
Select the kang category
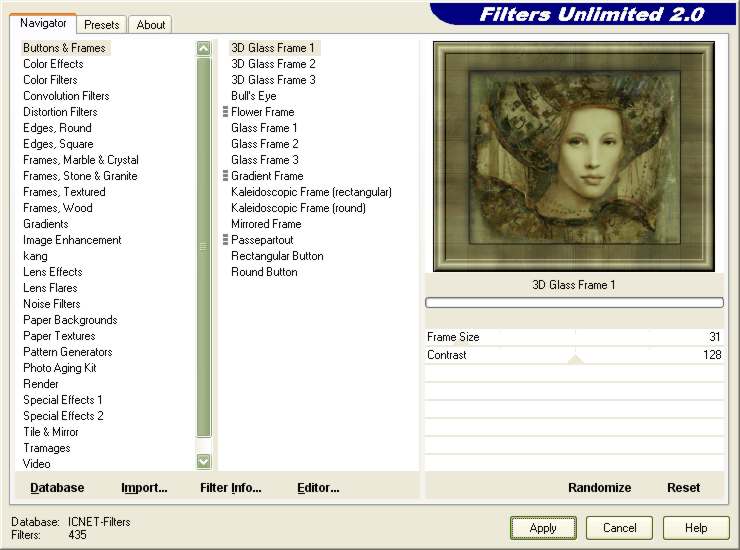pyautogui.click(x=35, y=256)
